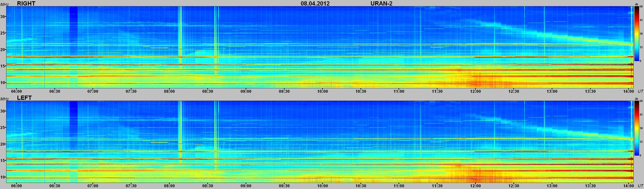Screen dimensions: 644x189
Task: Click the lower panel's dB color scale bar
Action: (637, 128)
